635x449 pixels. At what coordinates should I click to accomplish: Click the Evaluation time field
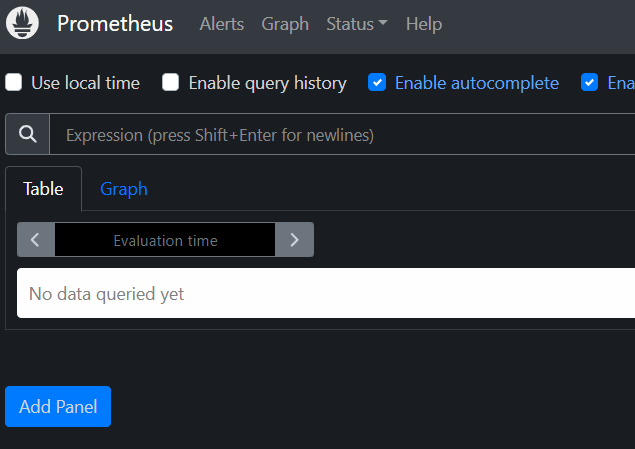click(x=165, y=240)
